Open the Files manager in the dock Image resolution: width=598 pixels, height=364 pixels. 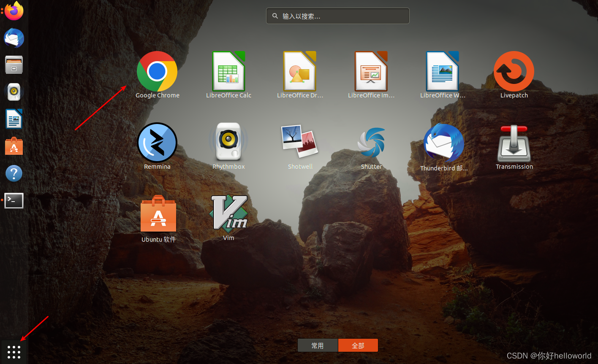pyautogui.click(x=14, y=65)
